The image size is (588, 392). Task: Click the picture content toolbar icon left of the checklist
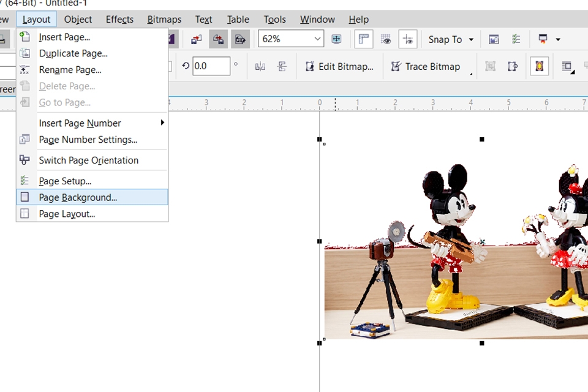494,39
